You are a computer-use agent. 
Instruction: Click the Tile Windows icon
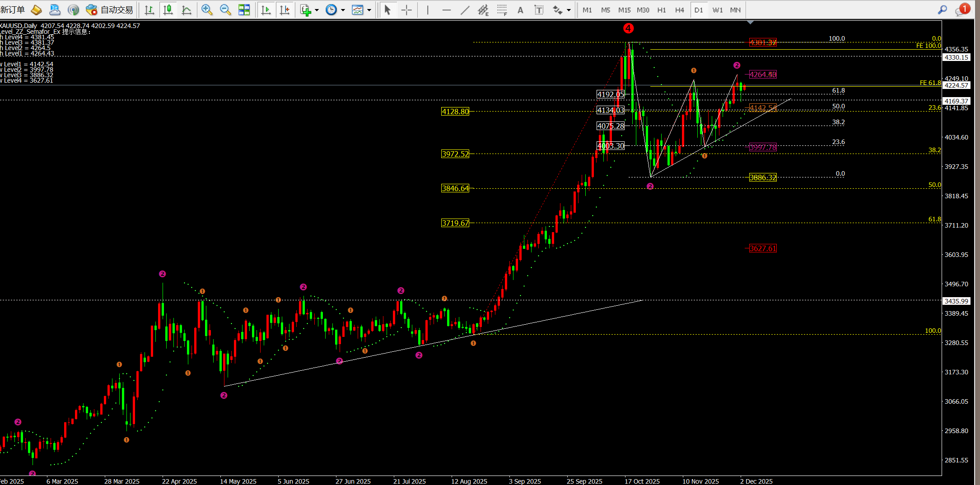click(244, 10)
